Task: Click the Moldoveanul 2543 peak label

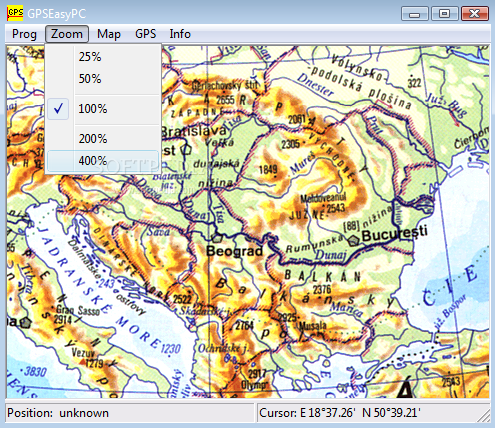Action: tap(324, 203)
